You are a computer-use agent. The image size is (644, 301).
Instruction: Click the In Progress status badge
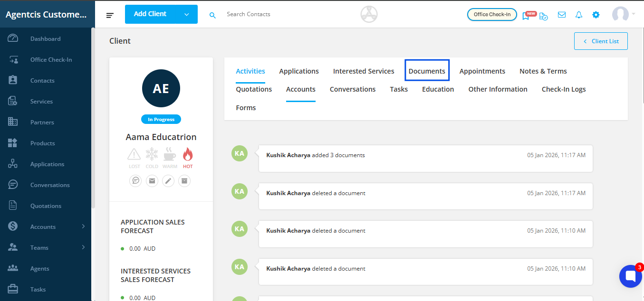pos(161,119)
